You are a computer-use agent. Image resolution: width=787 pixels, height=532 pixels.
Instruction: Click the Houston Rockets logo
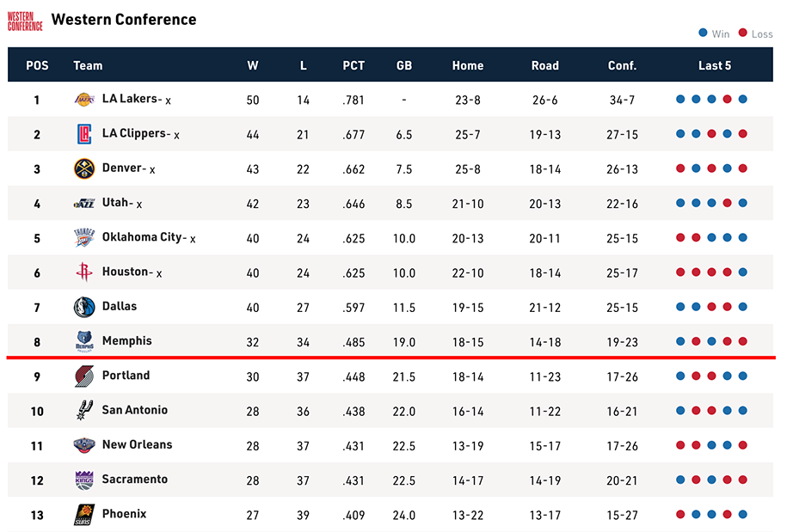coord(84,272)
